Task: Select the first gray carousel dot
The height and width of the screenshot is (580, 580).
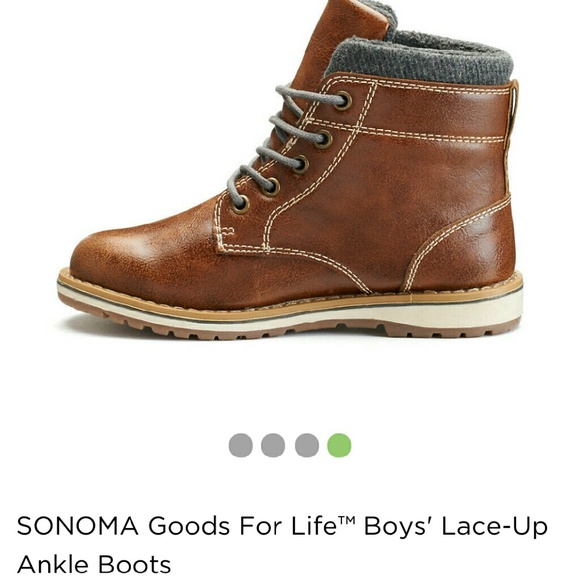Action: point(241,445)
